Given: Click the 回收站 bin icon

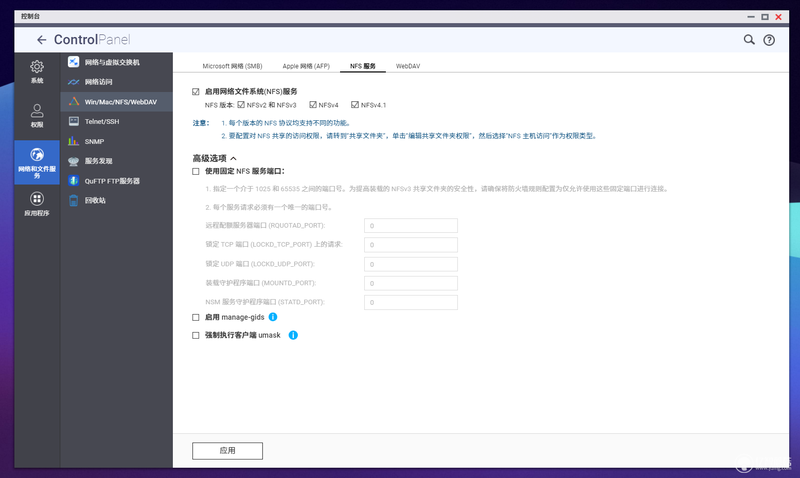Looking at the screenshot, I should tap(73, 200).
